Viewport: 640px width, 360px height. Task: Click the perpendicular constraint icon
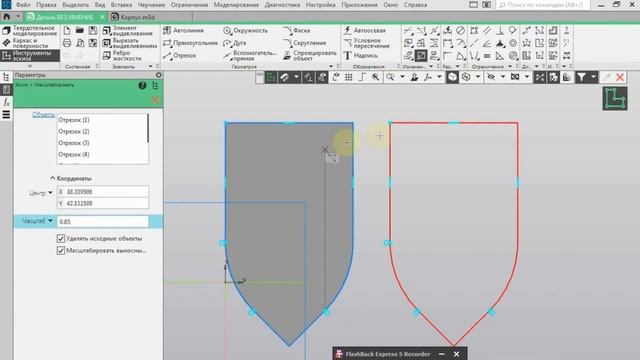tap(500, 31)
